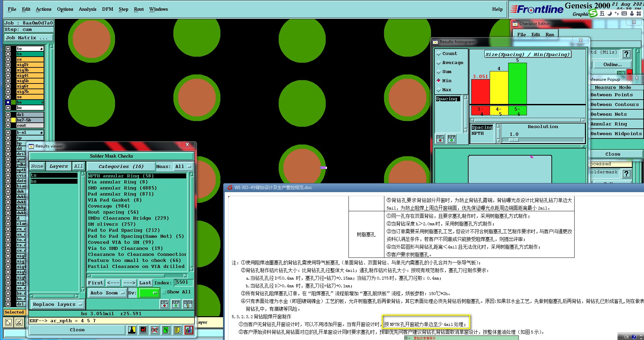Open the green Sv severity dropdown
Viewport: 644px width, 340px height.
149,293
